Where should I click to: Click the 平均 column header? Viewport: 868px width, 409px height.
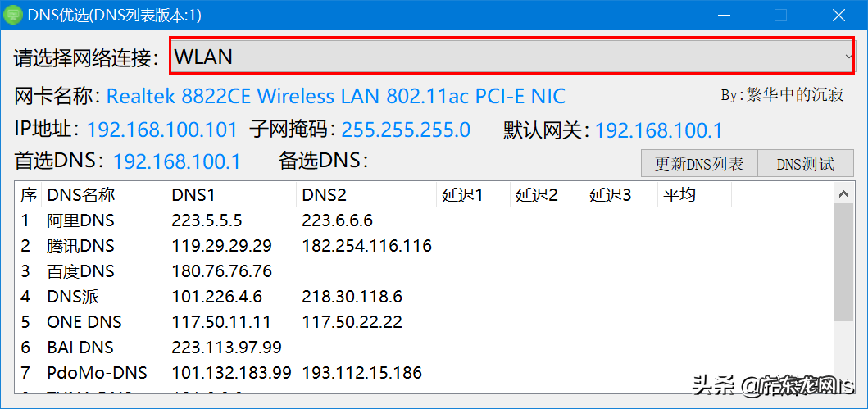[694, 195]
